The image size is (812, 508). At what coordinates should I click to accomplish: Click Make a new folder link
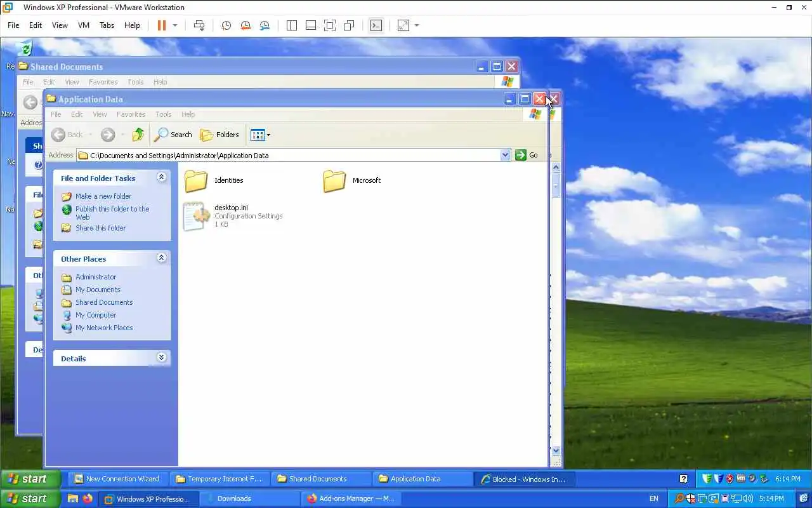point(103,196)
